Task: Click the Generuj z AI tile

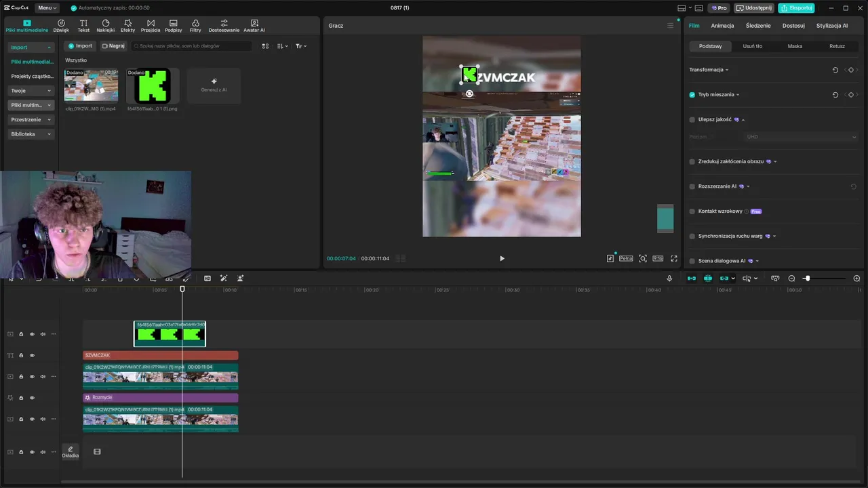Action: click(214, 85)
